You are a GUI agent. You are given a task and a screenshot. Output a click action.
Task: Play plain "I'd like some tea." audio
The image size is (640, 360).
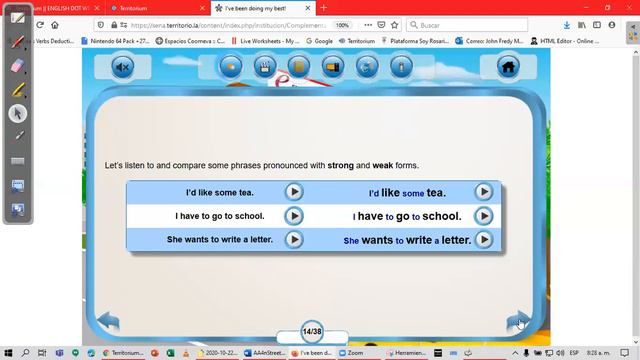[294, 192]
